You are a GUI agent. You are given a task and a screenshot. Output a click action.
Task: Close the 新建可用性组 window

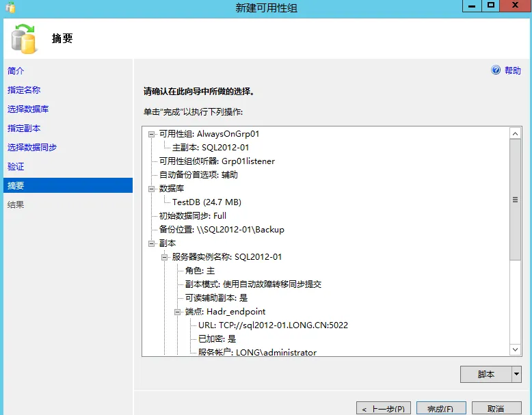[516, 5]
